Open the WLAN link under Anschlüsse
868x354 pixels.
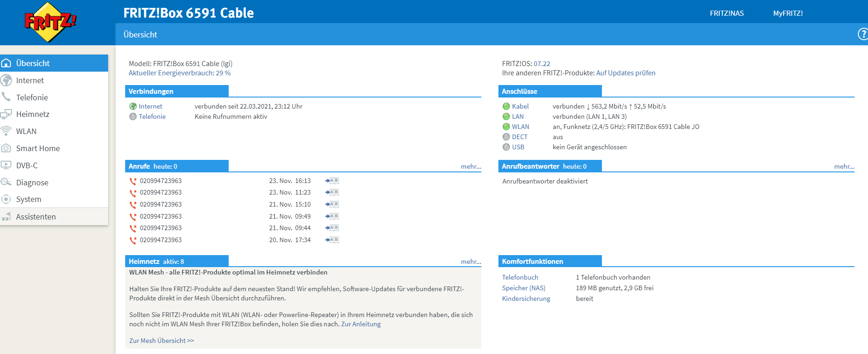click(521, 127)
